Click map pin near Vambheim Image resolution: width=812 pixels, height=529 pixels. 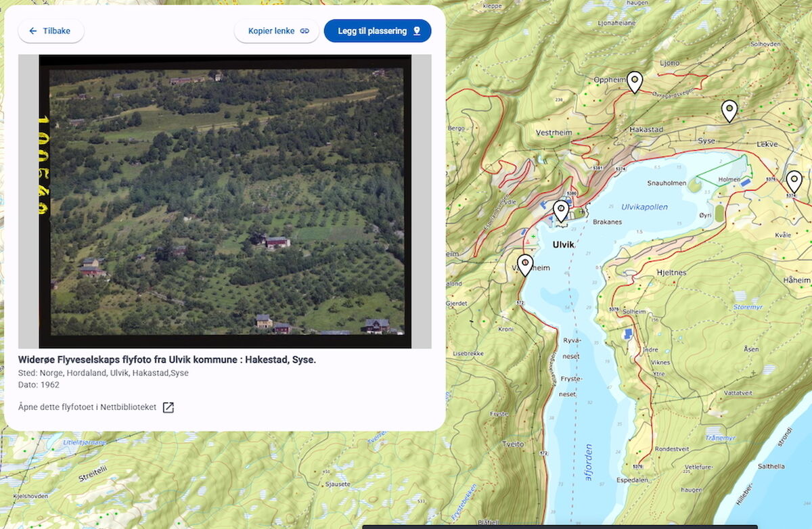pyautogui.click(x=525, y=264)
